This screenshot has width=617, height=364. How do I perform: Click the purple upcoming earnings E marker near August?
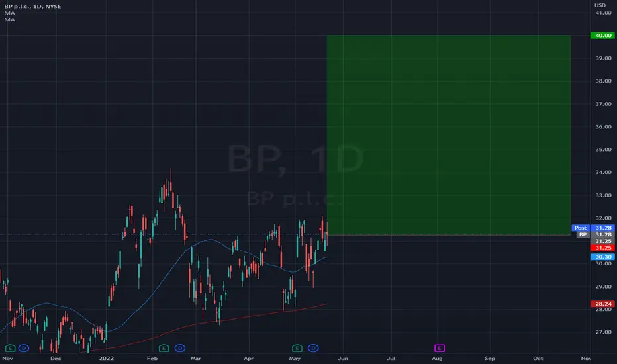pos(440,348)
